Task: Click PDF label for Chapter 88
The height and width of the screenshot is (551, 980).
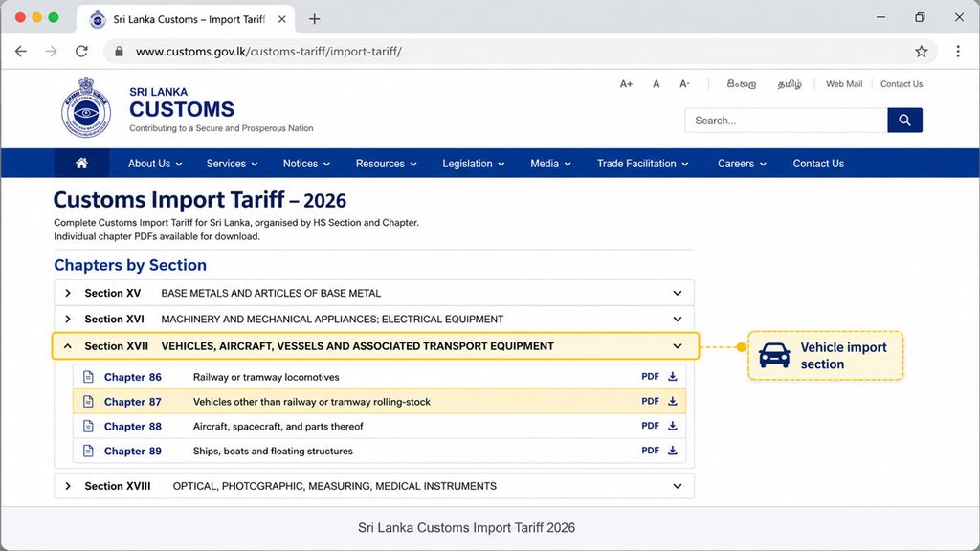Action: tap(650, 426)
